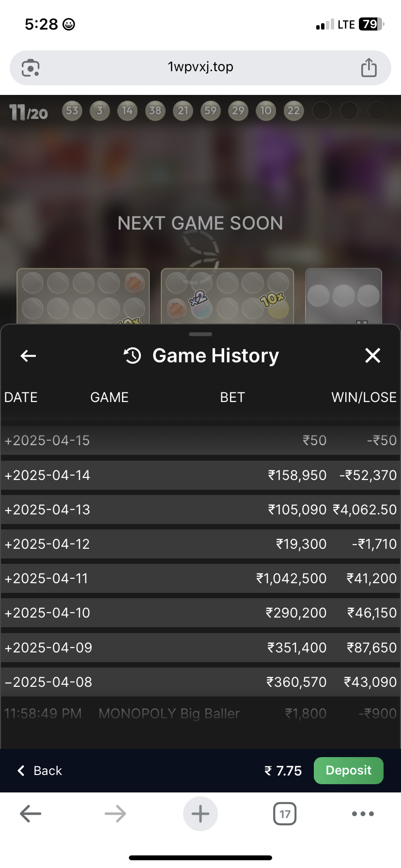Image resolution: width=401 pixels, height=868 pixels.
Task: Expand the 2025-04-14 history row
Action: 47,475
